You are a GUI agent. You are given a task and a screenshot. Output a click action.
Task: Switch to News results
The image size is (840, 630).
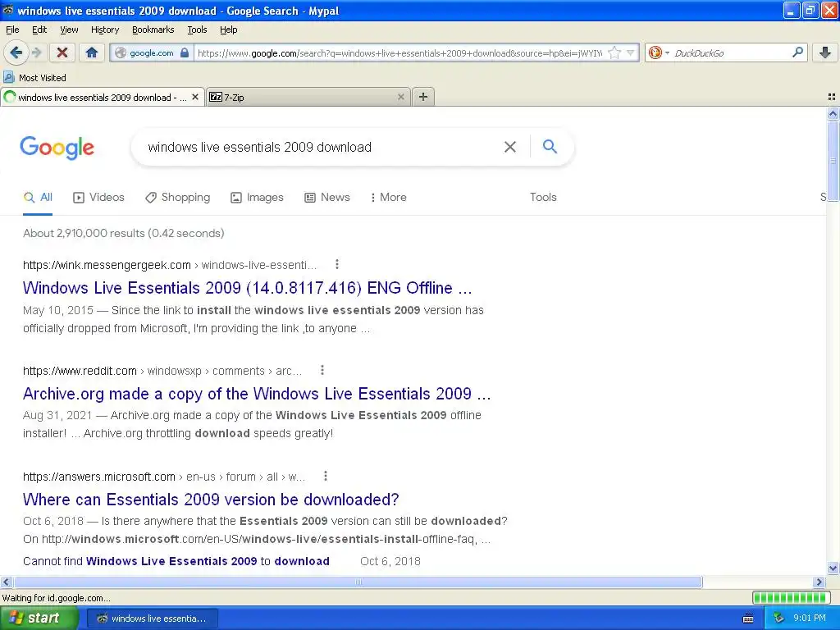point(327,197)
